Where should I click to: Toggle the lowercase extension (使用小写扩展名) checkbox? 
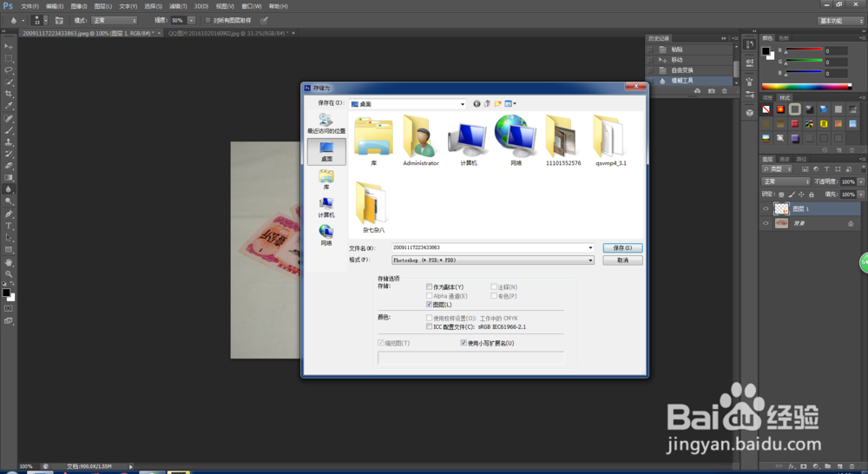464,343
